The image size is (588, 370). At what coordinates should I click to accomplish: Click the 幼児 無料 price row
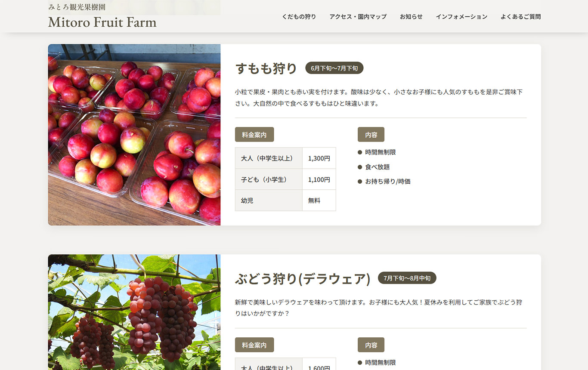pyautogui.click(x=285, y=200)
